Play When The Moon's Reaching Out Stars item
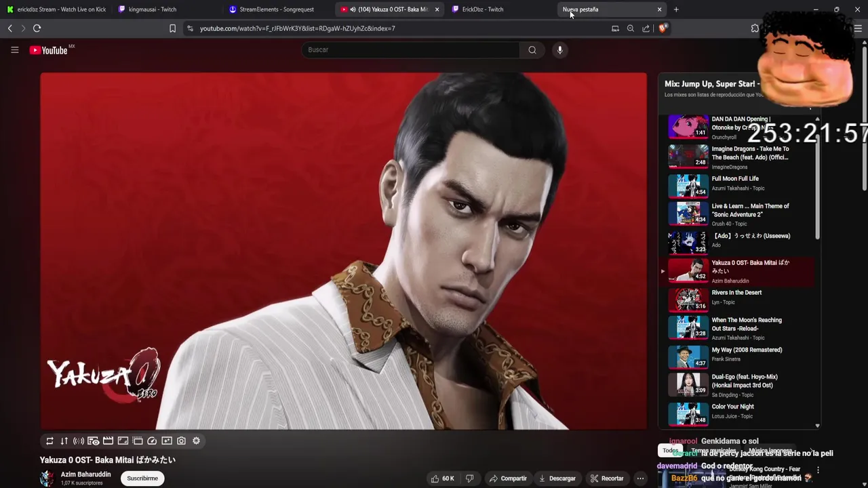868x488 pixels. click(x=738, y=328)
